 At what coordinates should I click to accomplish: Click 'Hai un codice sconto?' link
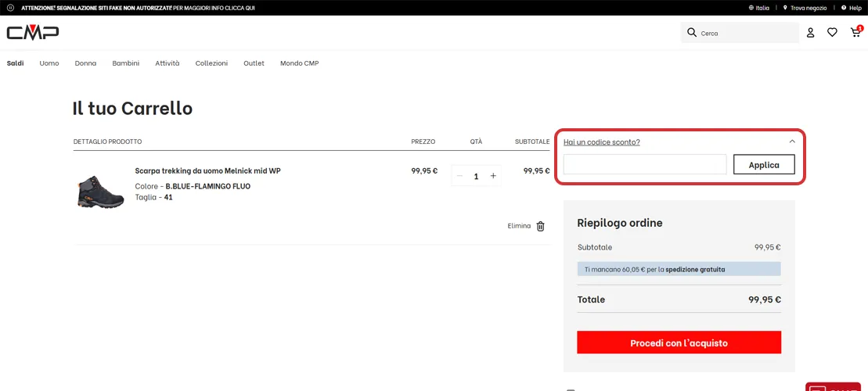[x=602, y=142]
